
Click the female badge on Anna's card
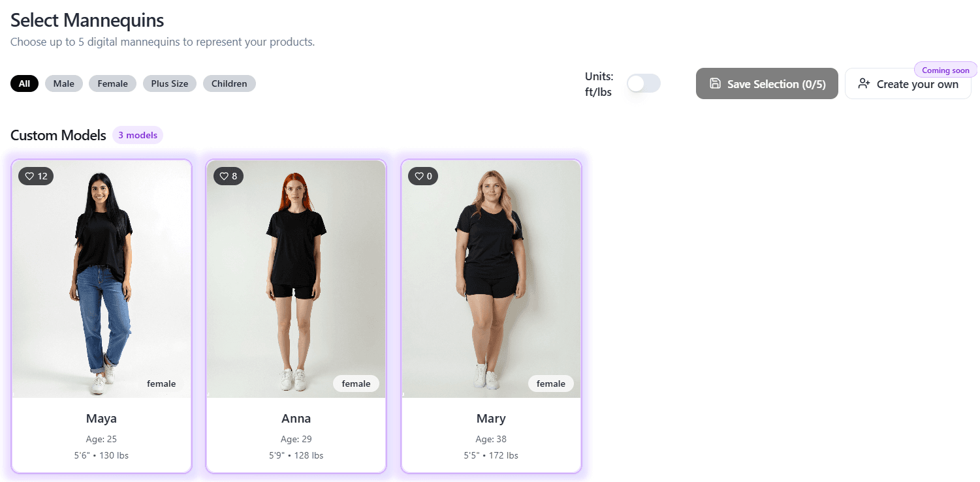pyautogui.click(x=356, y=384)
